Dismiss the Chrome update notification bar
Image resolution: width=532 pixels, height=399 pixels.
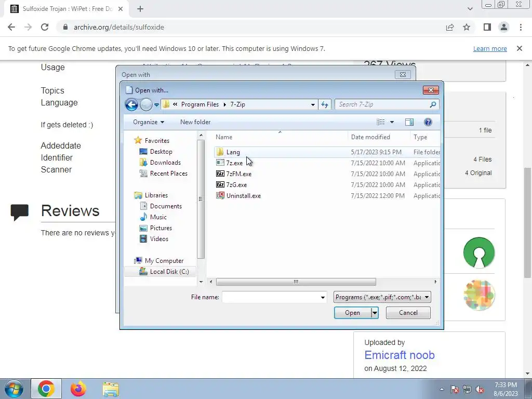[519, 48]
